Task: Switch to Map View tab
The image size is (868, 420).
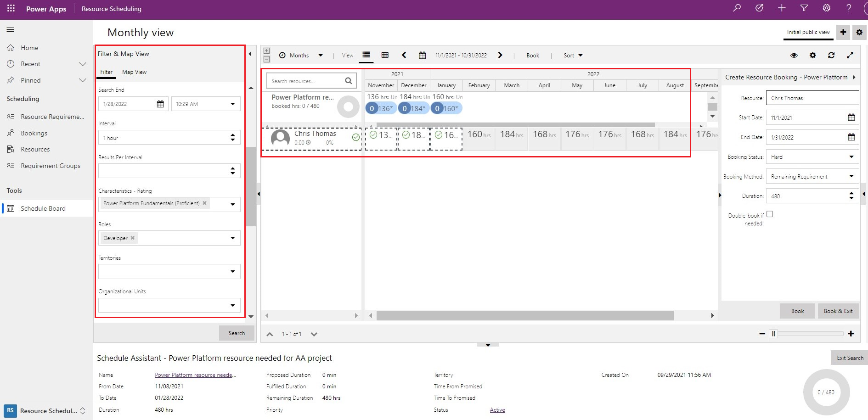Action: pos(134,72)
